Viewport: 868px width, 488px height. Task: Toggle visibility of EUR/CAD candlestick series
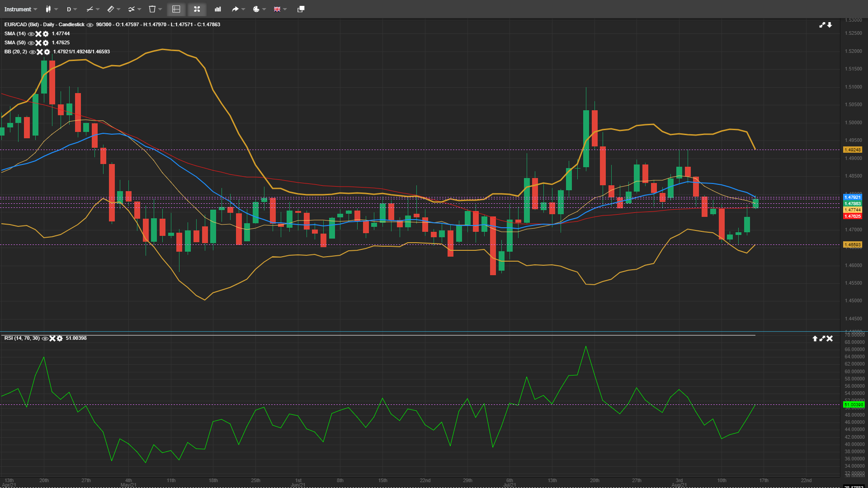[x=90, y=25]
